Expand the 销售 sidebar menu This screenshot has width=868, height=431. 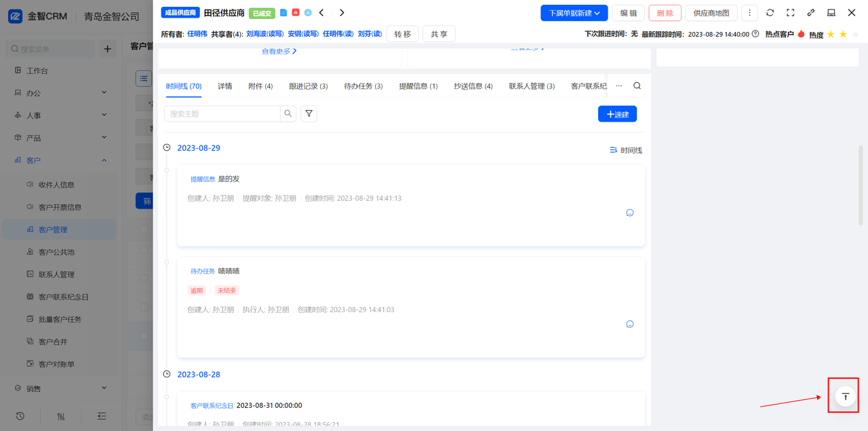tap(58, 388)
